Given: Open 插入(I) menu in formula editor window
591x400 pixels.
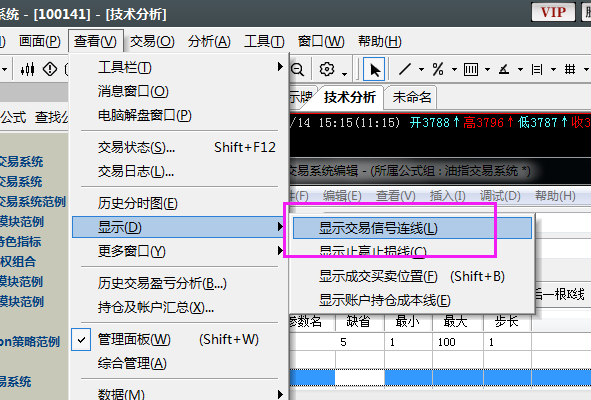Looking at the screenshot, I should (448, 196).
